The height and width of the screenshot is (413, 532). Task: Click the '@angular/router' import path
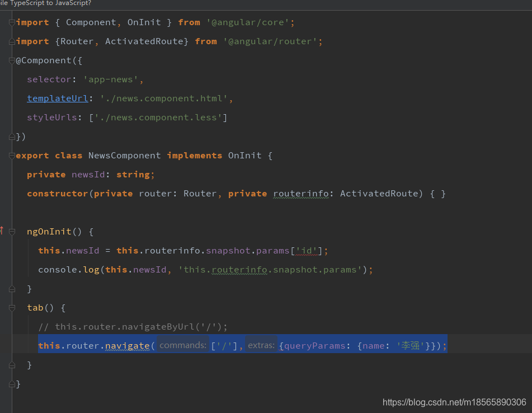pyautogui.click(x=270, y=41)
